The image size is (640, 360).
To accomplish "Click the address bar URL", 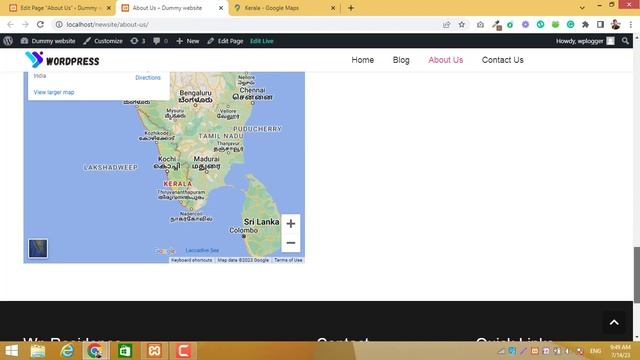I will click(x=107, y=24).
